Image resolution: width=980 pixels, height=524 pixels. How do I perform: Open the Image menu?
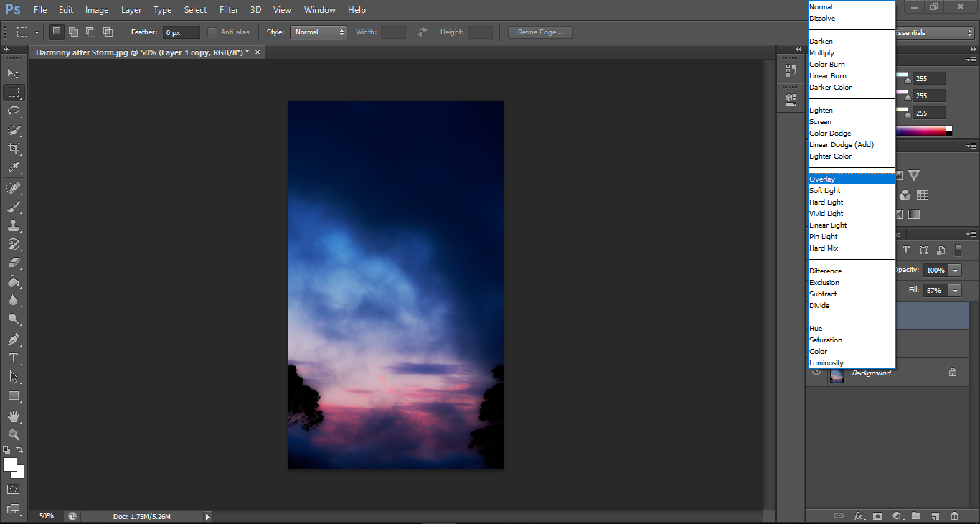point(97,10)
